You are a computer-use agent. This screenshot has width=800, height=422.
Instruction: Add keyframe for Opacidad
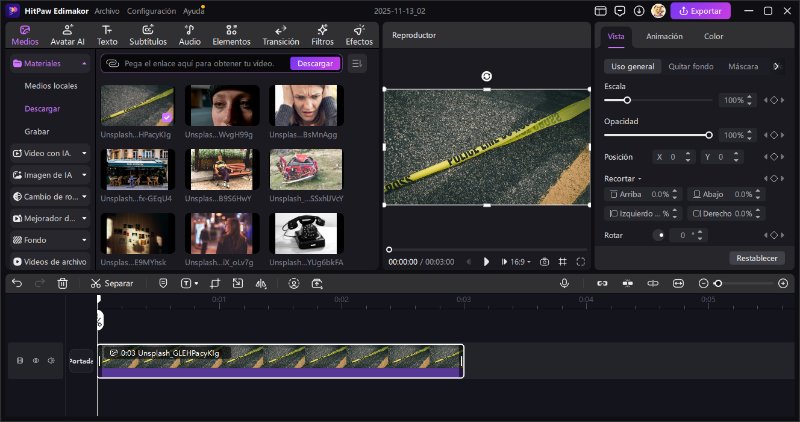click(774, 135)
